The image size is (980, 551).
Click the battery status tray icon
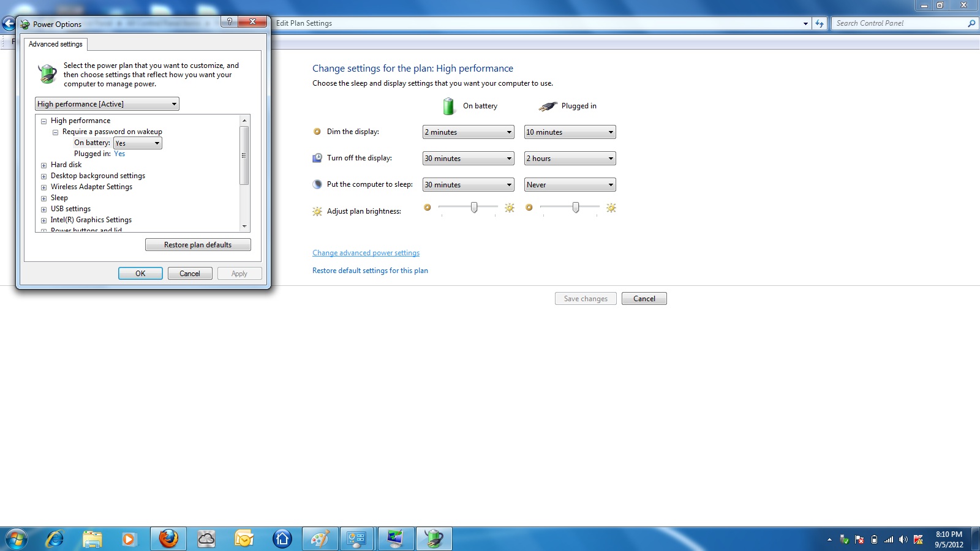tap(874, 539)
